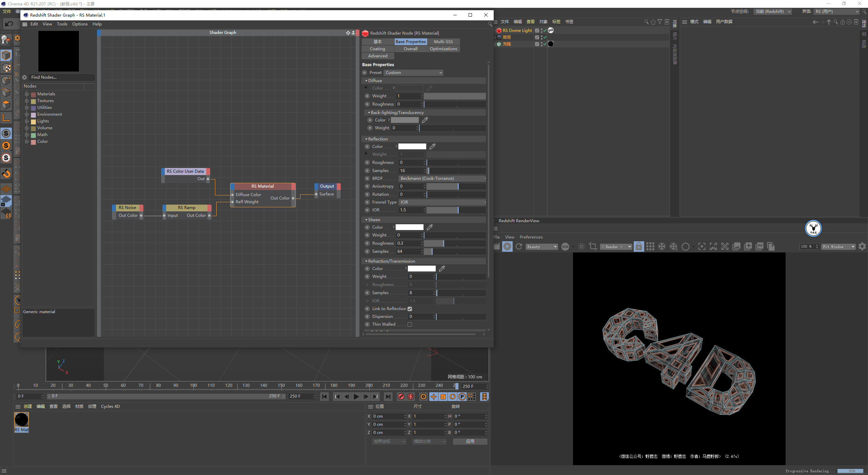
Task: Click the camera lock icon in RenderView
Action: click(x=638, y=247)
